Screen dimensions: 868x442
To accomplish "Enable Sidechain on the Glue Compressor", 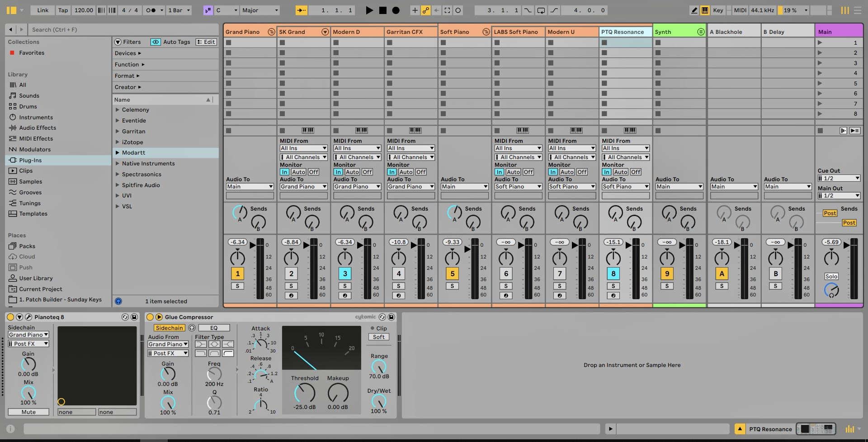I will tap(169, 328).
